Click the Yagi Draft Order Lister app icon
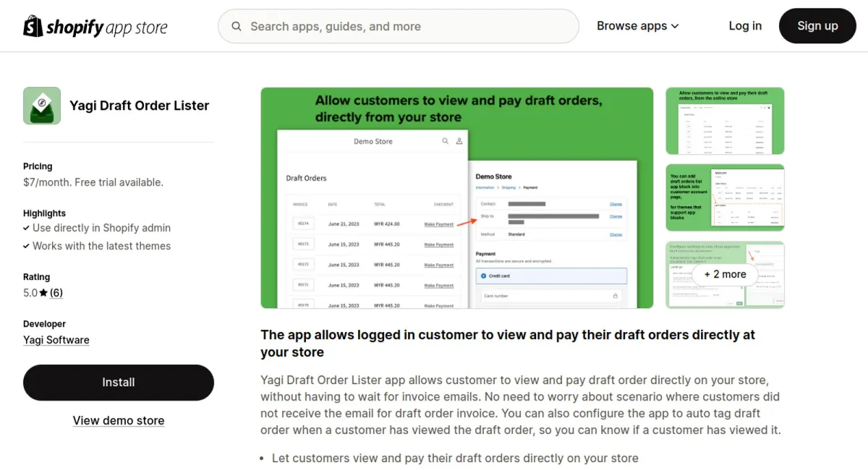868x470 pixels. 42,106
